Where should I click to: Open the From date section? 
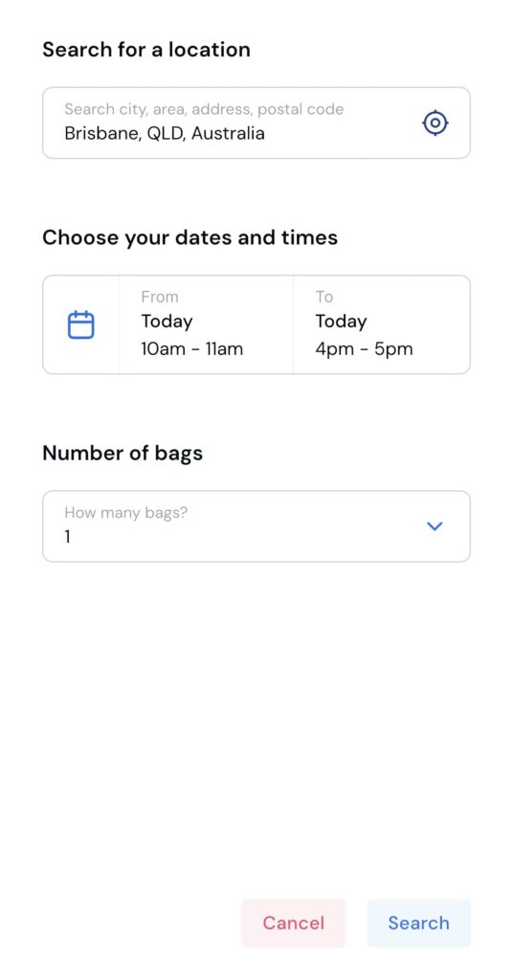(x=206, y=324)
